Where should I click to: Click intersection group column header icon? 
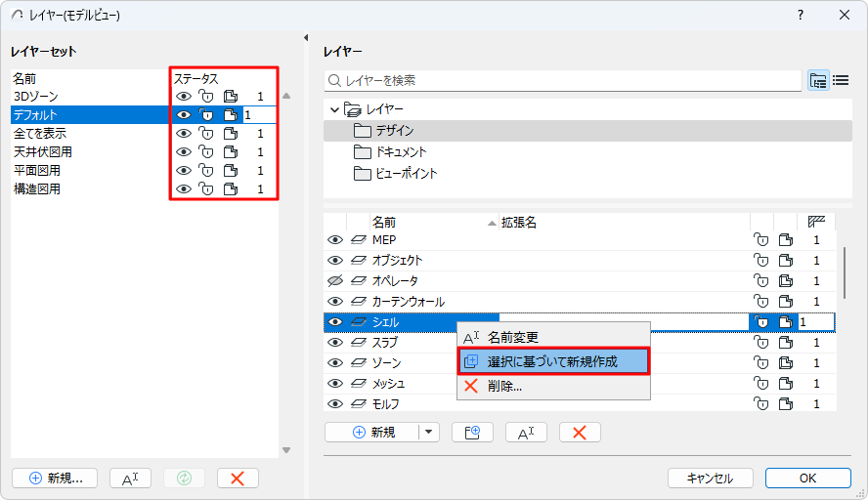pos(816,222)
